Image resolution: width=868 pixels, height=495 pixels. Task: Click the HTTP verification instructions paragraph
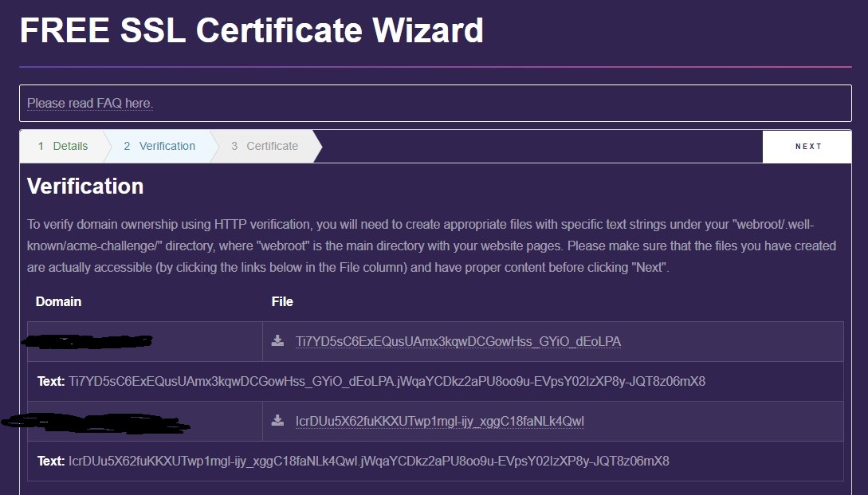click(430, 246)
